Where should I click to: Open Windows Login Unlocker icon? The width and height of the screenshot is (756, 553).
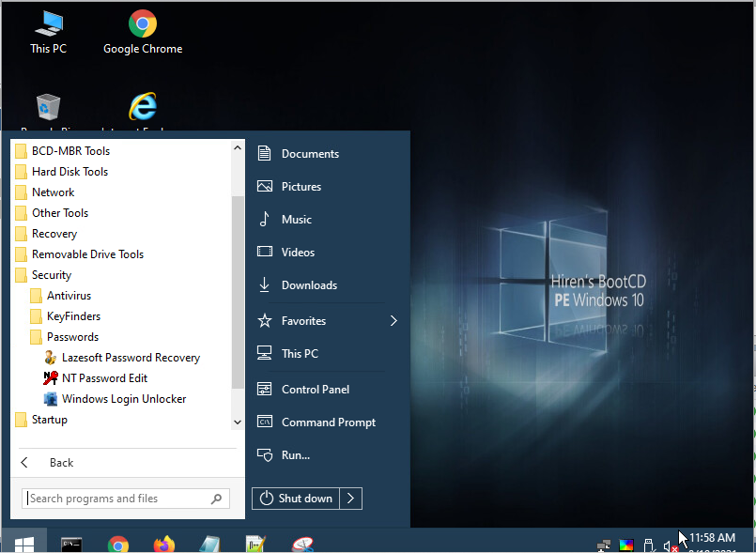(x=50, y=399)
